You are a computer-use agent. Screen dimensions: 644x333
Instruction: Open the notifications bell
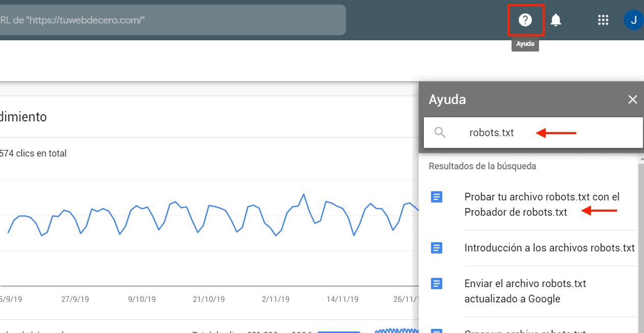(x=556, y=20)
